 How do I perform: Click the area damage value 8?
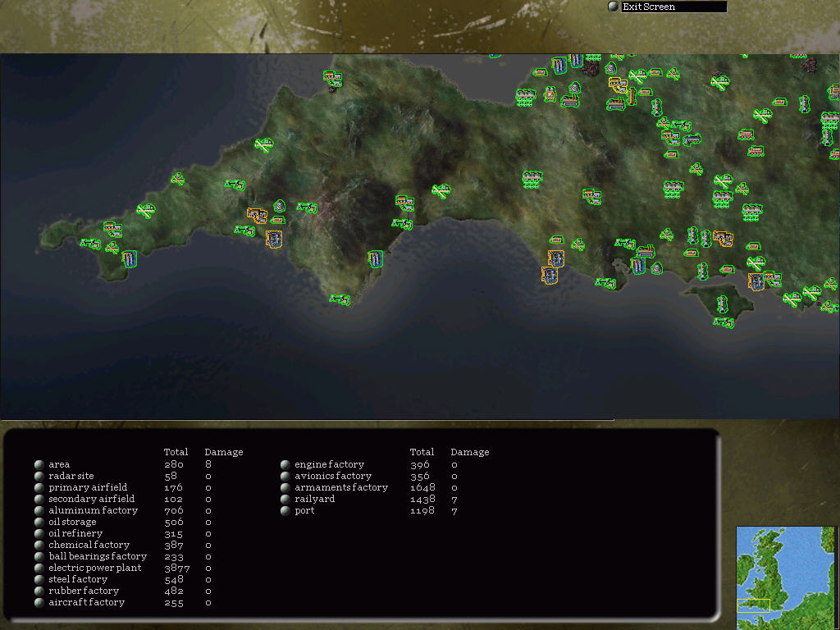[x=208, y=464]
